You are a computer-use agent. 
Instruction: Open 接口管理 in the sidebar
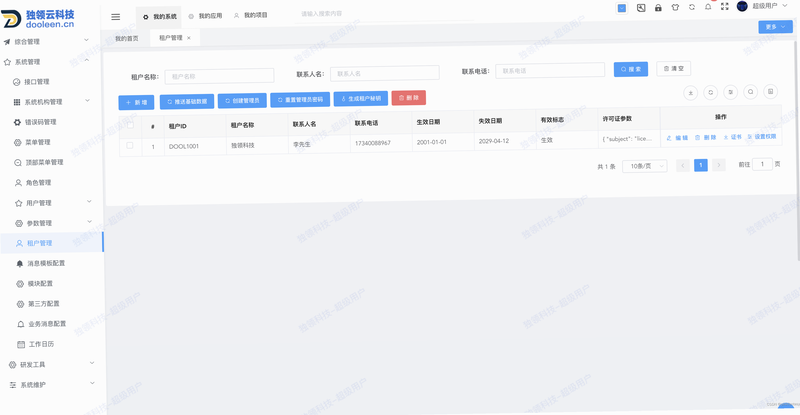pyautogui.click(x=36, y=82)
